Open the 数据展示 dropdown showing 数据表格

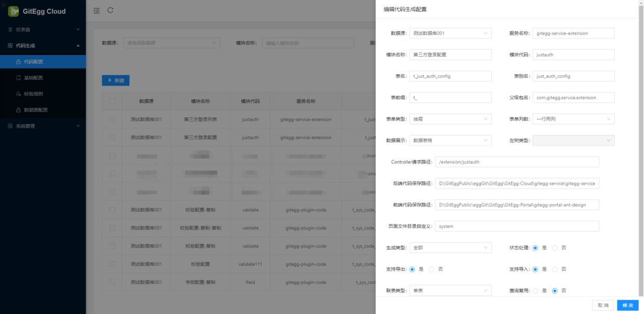(x=450, y=141)
